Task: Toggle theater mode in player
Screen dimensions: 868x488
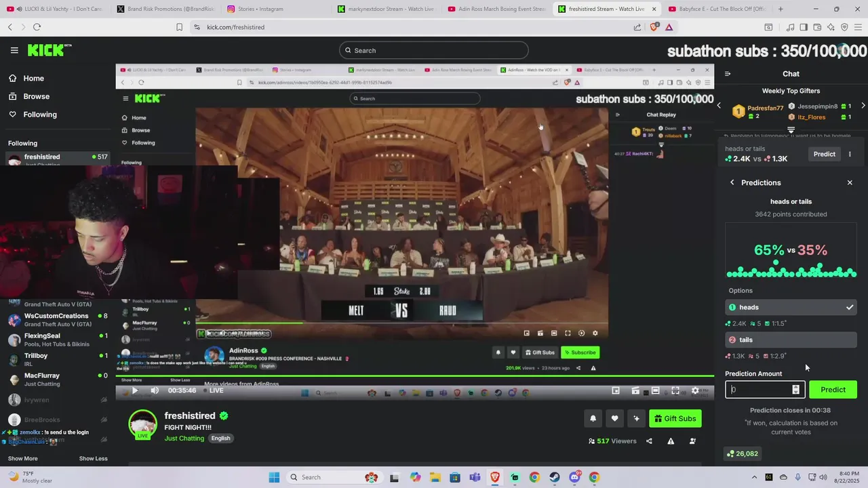Action: pos(655,390)
